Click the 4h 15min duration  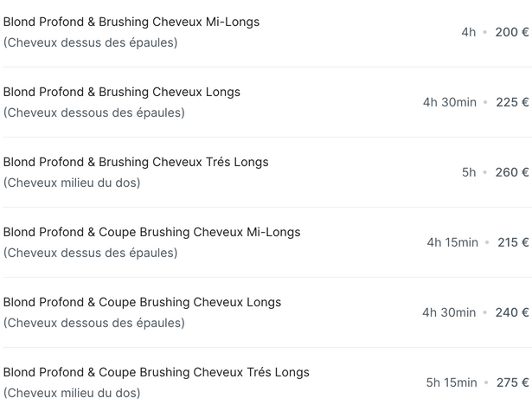452,242
